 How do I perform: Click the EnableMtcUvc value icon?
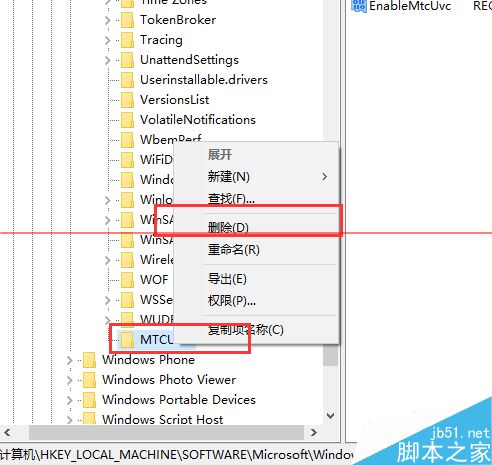pos(359,6)
